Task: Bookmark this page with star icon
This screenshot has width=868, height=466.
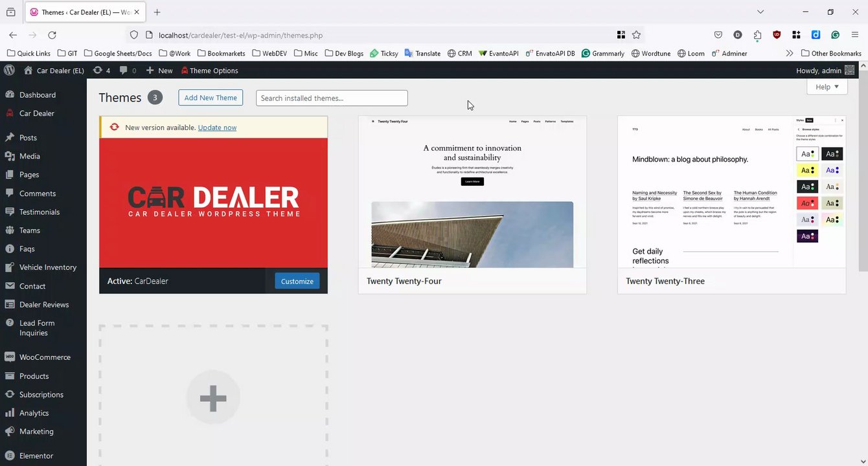Action: coord(636,35)
